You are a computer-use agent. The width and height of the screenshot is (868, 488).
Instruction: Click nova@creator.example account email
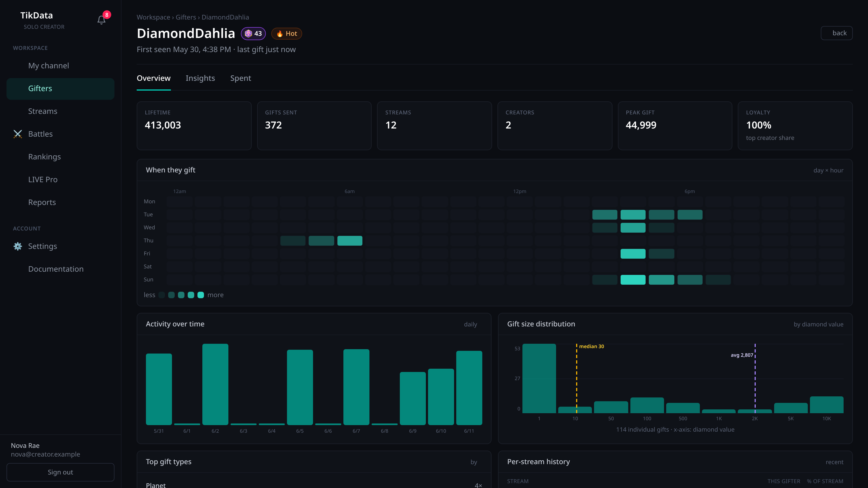(x=46, y=454)
